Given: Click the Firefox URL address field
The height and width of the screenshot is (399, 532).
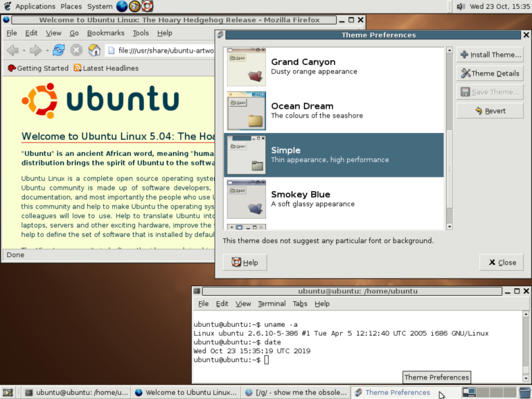Looking at the screenshot, I should pos(160,51).
